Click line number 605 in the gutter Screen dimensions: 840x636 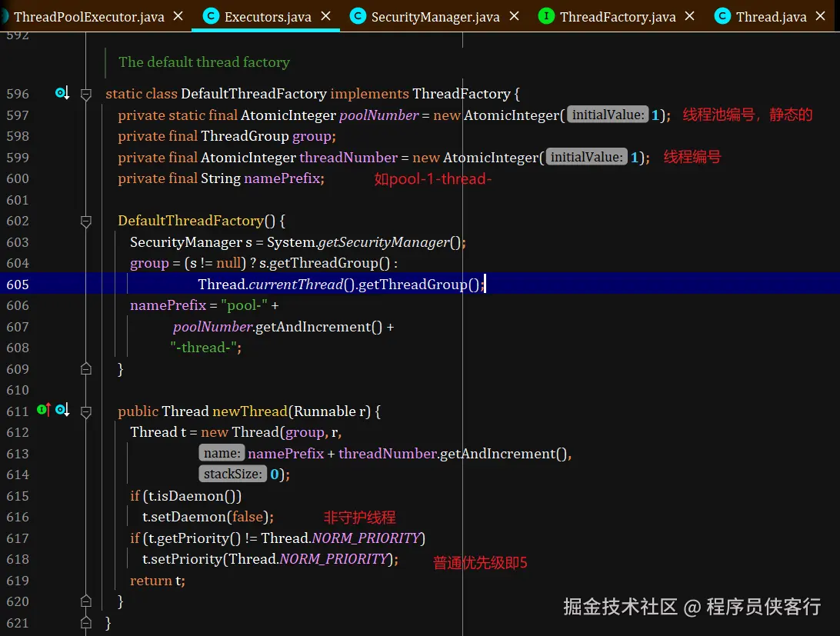(18, 285)
